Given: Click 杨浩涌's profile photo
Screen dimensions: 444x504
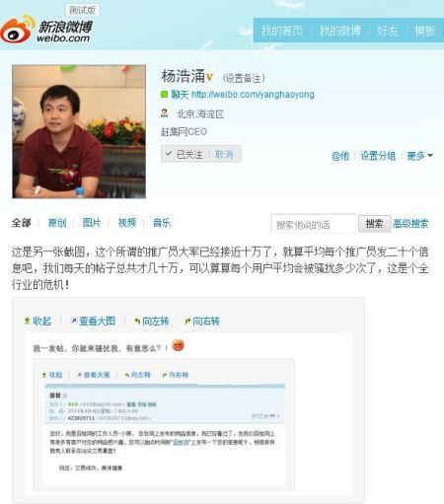Looking at the screenshot, I should (x=79, y=131).
